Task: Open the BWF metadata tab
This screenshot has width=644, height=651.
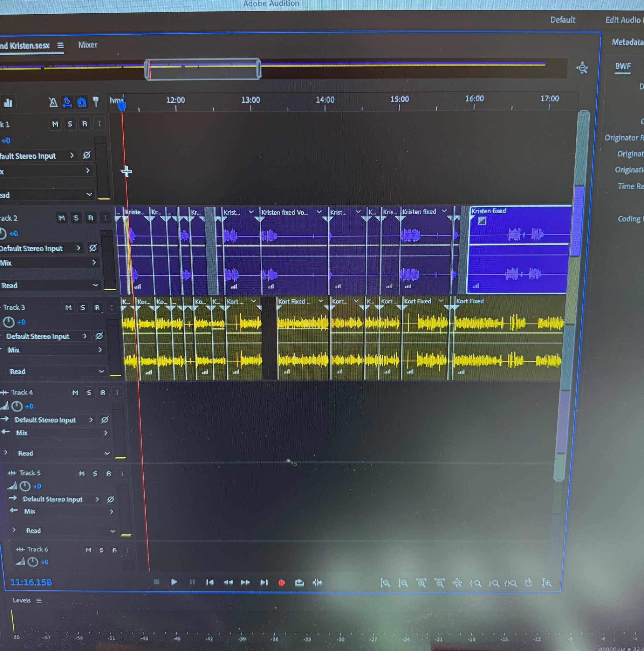Action: coord(622,66)
